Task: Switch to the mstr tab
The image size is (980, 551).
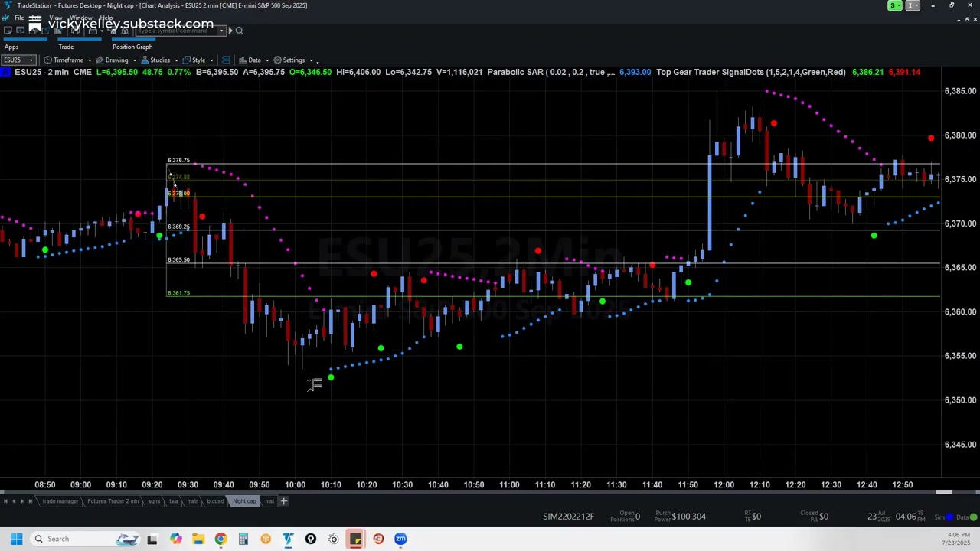Action: tap(193, 501)
